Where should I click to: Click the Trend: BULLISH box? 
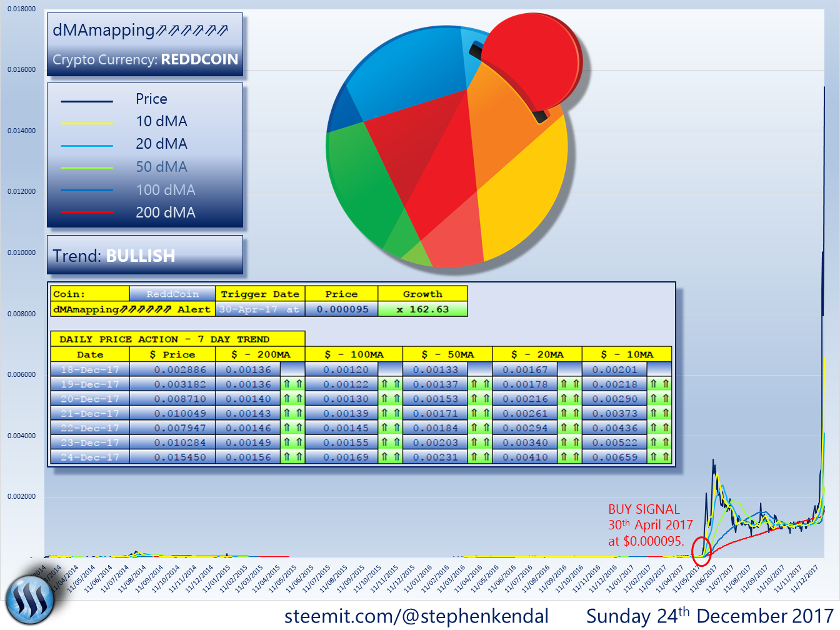[145, 255]
